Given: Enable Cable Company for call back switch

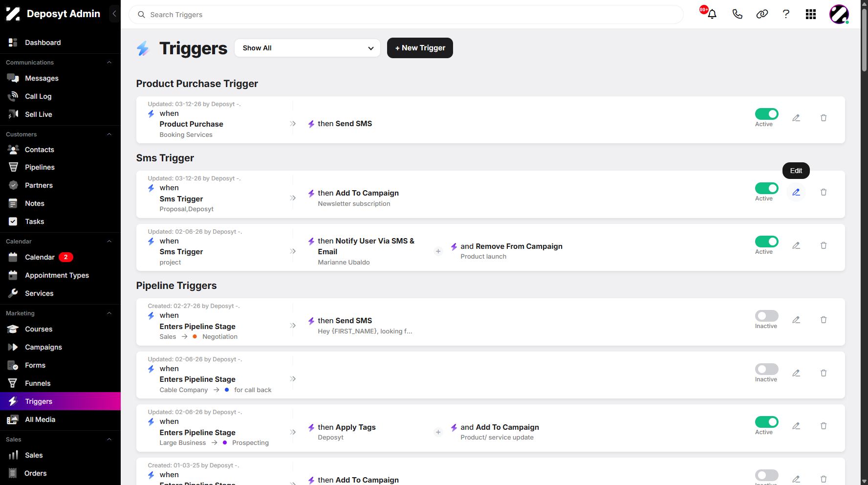Looking at the screenshot, I should tap(766, 369).
